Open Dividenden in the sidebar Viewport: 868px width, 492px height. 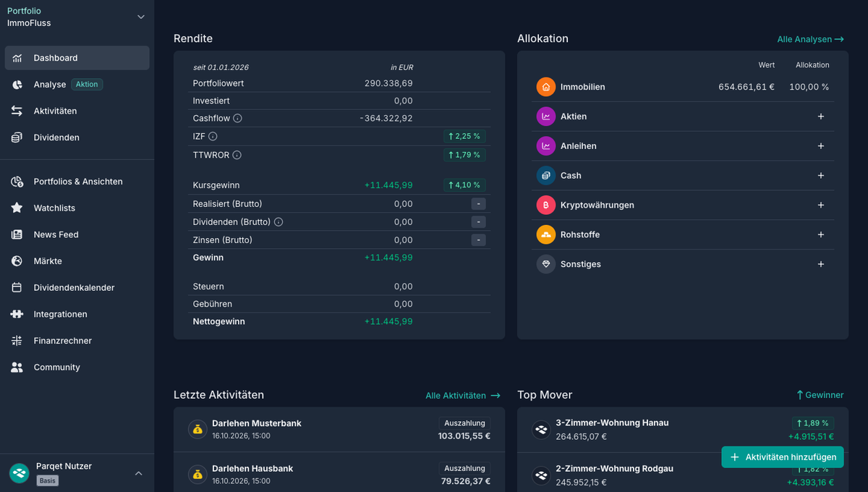coord(77,137)
